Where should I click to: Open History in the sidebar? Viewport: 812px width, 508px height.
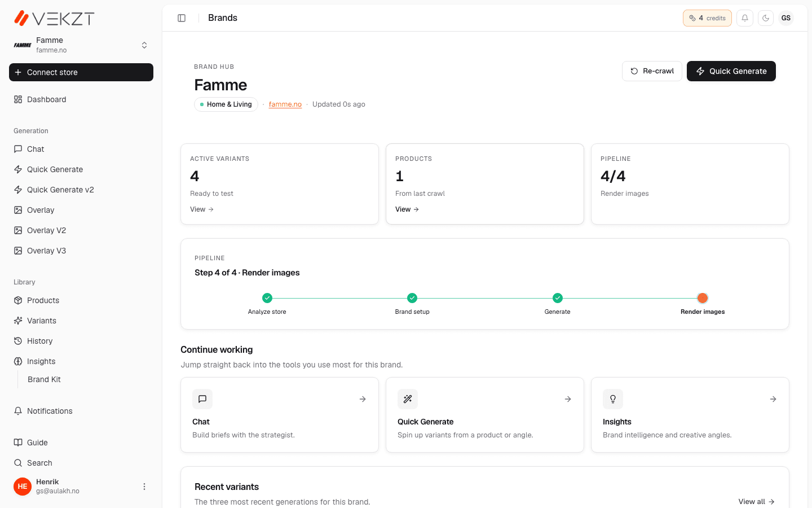[x=81, y=341]
